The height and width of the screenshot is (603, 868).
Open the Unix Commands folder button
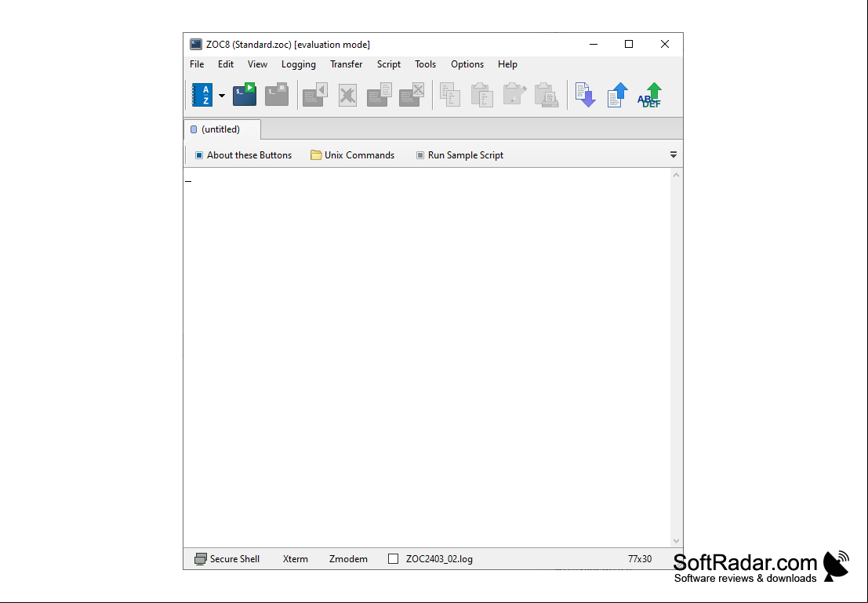[x=352, y=155]
